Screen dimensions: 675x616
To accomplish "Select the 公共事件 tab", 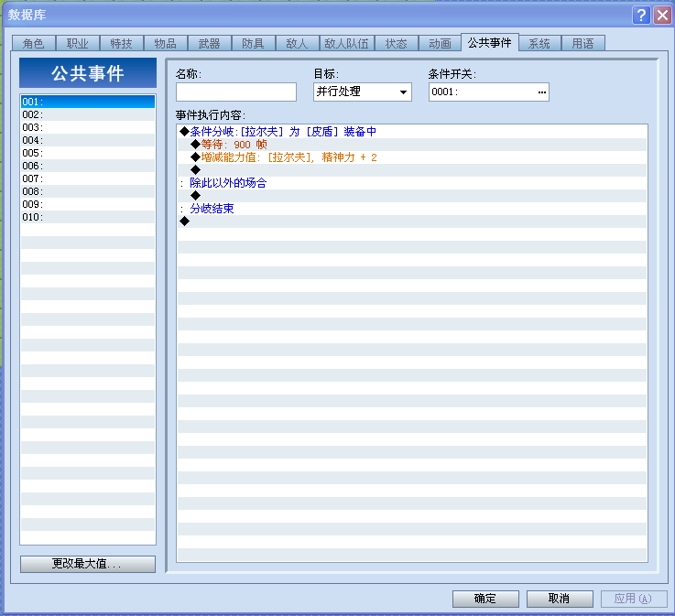I will coord(489,42).
